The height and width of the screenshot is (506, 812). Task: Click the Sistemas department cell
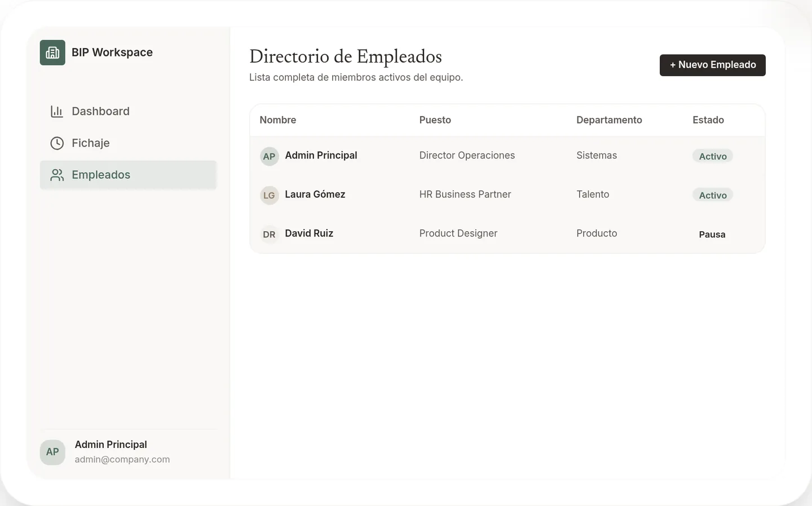click(x=597, y=155)
